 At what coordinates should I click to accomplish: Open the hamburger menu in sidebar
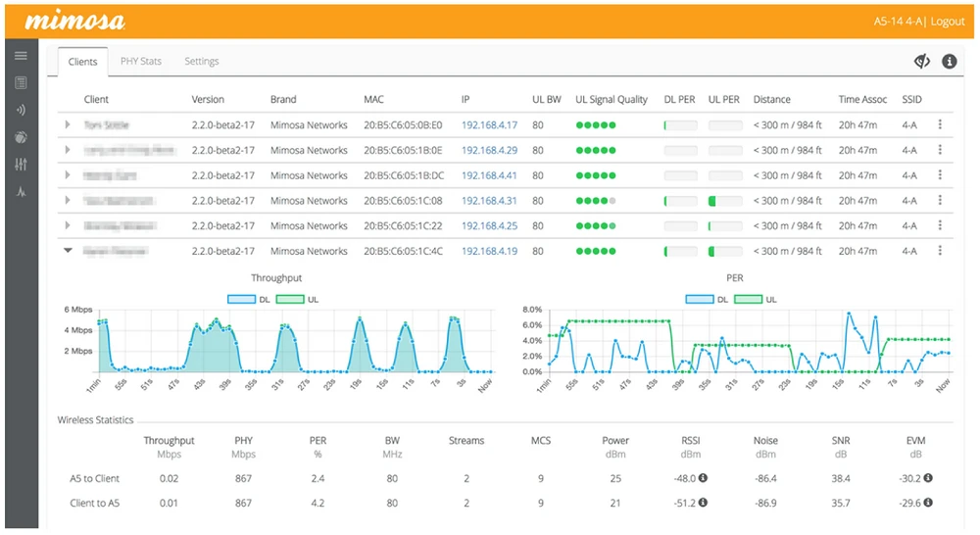pos(21,56)
